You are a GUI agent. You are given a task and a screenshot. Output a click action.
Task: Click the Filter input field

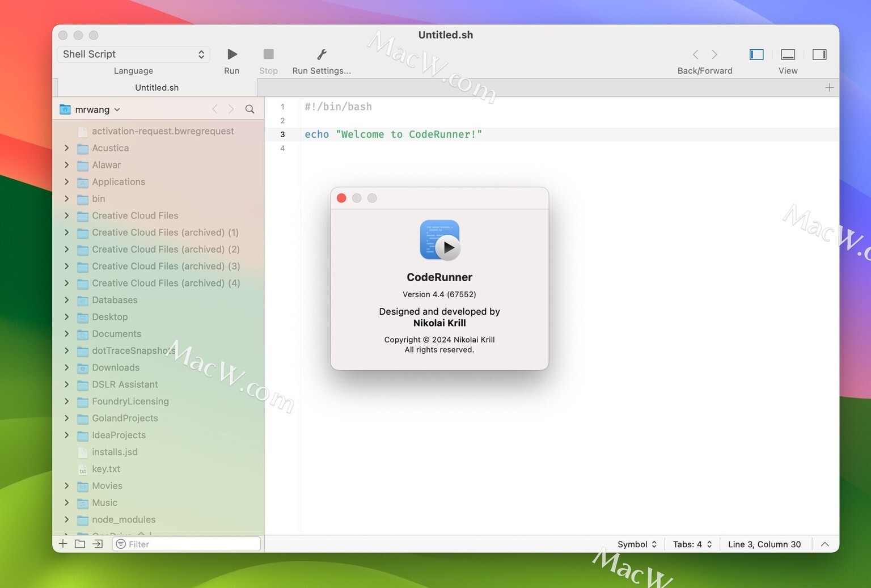[187, 544]
